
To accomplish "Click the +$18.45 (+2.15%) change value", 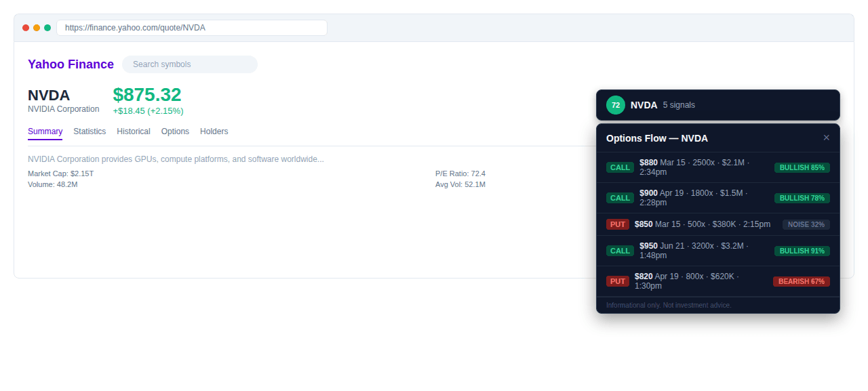I will 148,110.
